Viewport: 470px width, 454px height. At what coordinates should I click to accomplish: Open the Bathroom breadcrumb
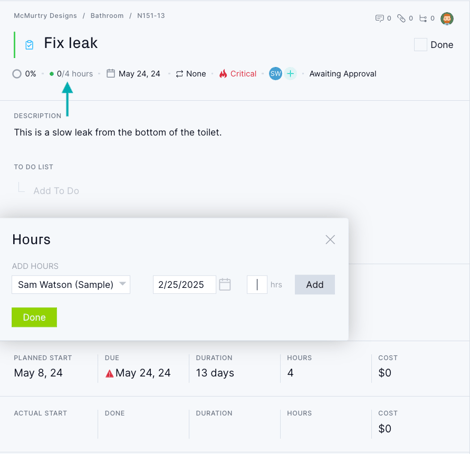(107, 16)
